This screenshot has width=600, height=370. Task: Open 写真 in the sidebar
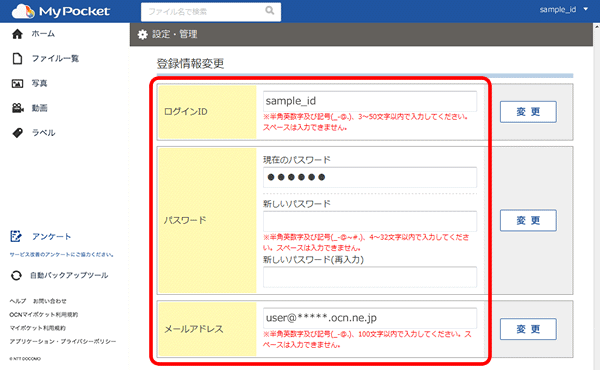tap(39, 83)
